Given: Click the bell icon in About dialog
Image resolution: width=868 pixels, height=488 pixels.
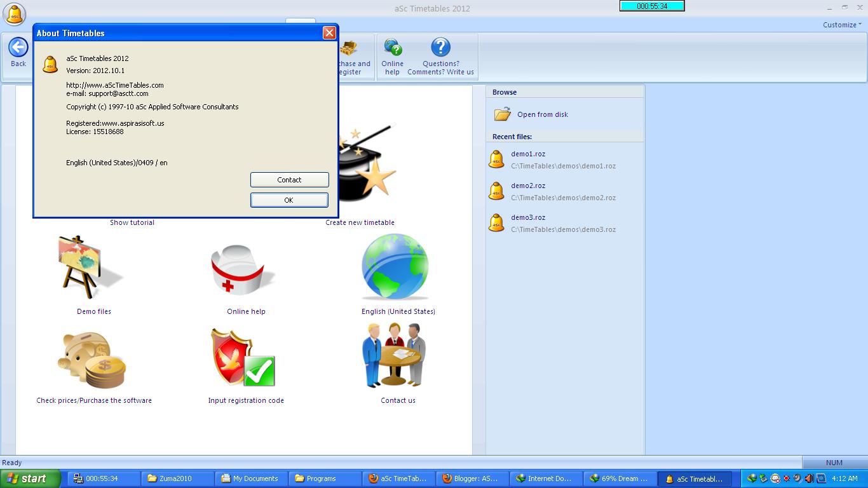Looking at the screenshot, I should click(50, 64).
